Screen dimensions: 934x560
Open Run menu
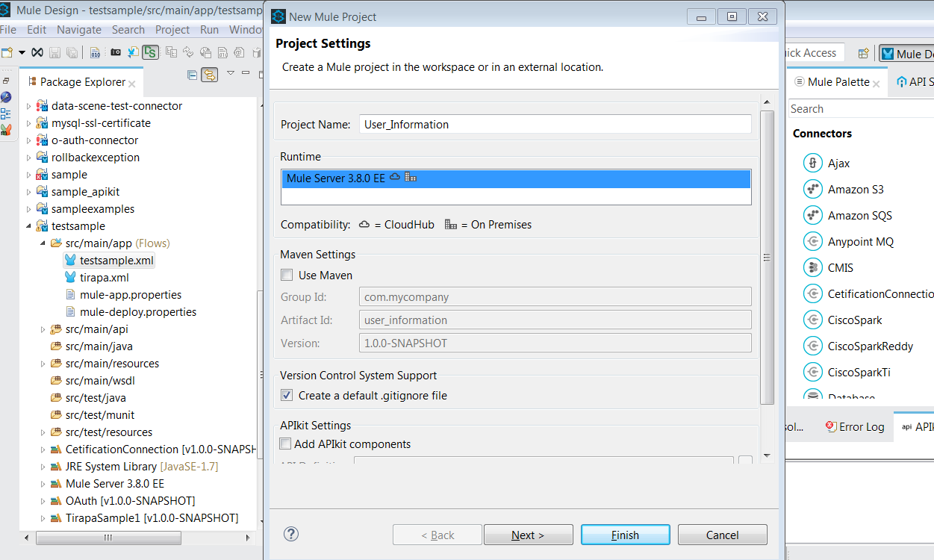pyautogui.click(x=210, y=30)
